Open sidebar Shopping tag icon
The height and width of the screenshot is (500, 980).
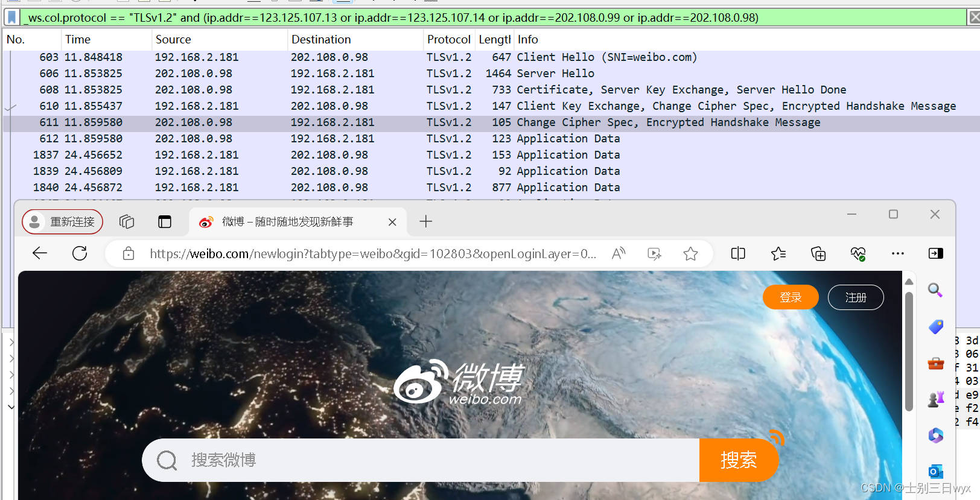[x=935, y=327]
